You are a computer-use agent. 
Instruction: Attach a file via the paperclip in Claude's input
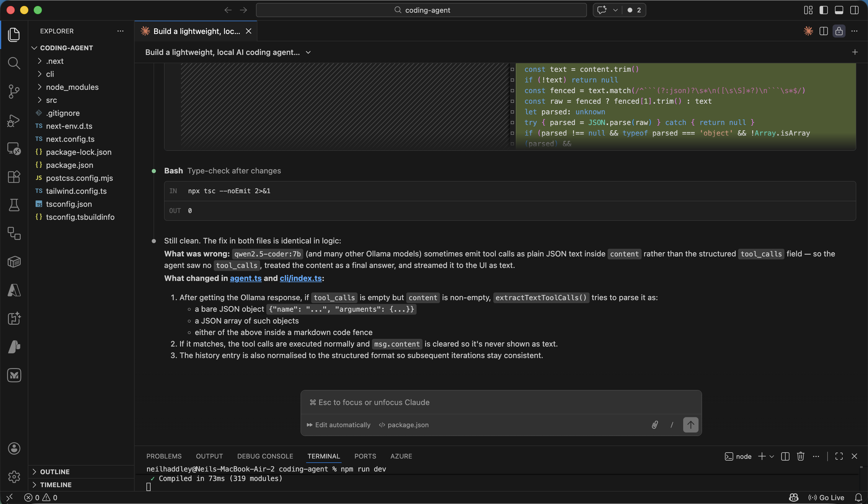(x=655, y=425)
